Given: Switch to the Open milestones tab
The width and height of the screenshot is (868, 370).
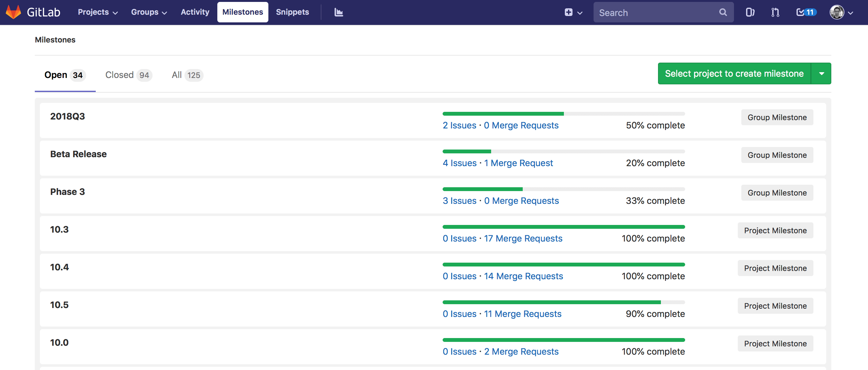Looking at the screenshot, I should [65, 75].
